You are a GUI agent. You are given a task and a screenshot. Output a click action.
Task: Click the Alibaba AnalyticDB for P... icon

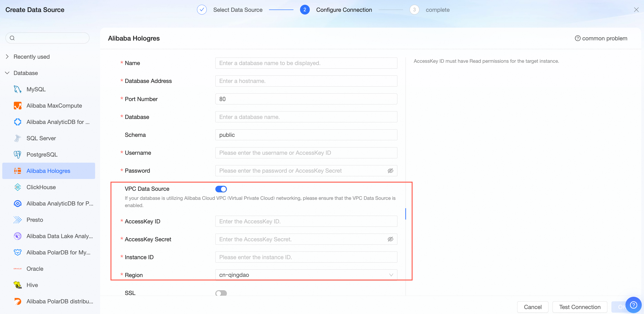(17, 203)
